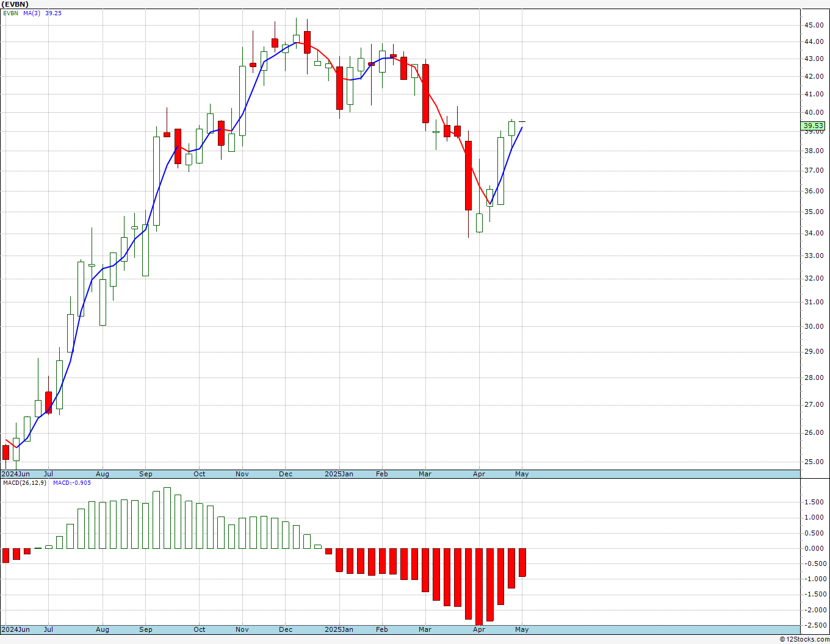Select the 35.00 price axis label
This screenshot has width=830, height=644.
coord(814,212)
